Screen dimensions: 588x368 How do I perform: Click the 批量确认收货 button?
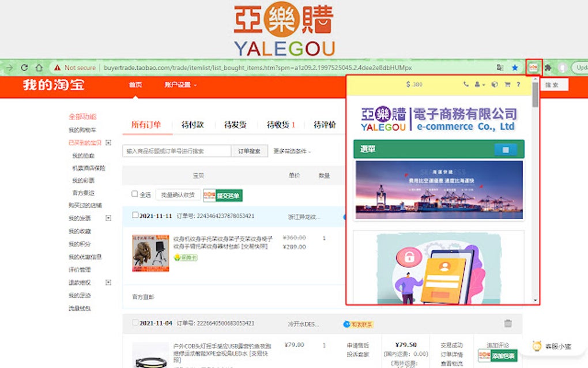[178, 195]
